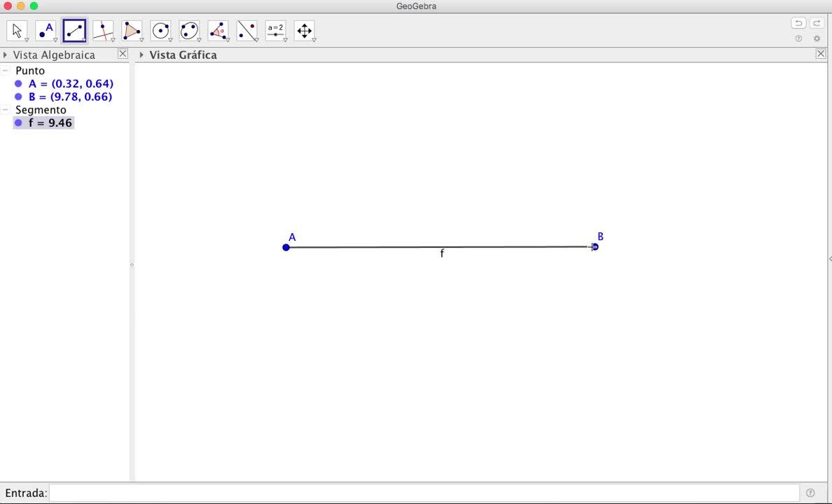
Task: Open dropdown arrow of Circle tool
Action: point(169,40)
